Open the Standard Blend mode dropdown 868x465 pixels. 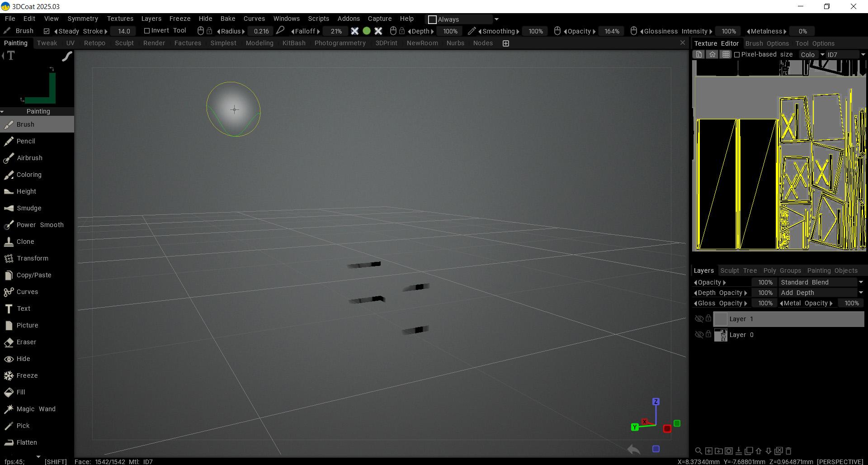pyautogui.click(x=821, y=282)
